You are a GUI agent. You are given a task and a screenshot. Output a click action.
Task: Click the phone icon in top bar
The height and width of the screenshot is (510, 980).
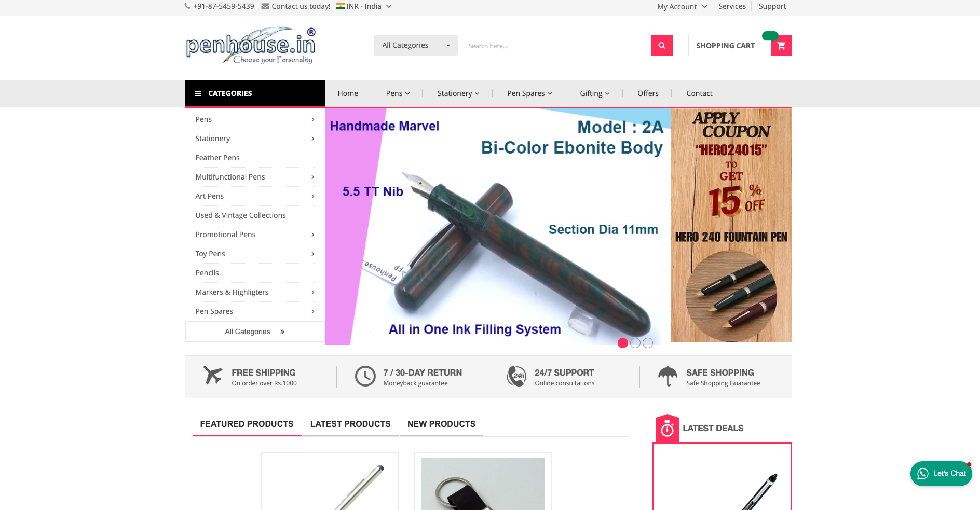187,6
